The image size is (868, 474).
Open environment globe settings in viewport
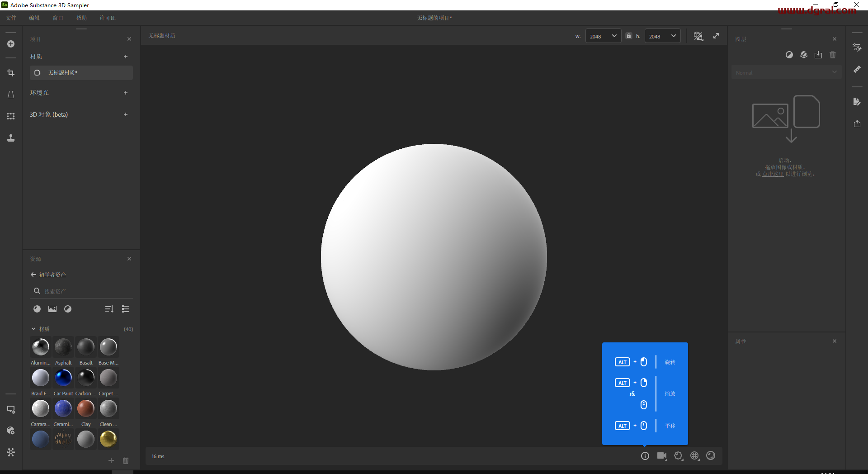(x=695, y=456)
